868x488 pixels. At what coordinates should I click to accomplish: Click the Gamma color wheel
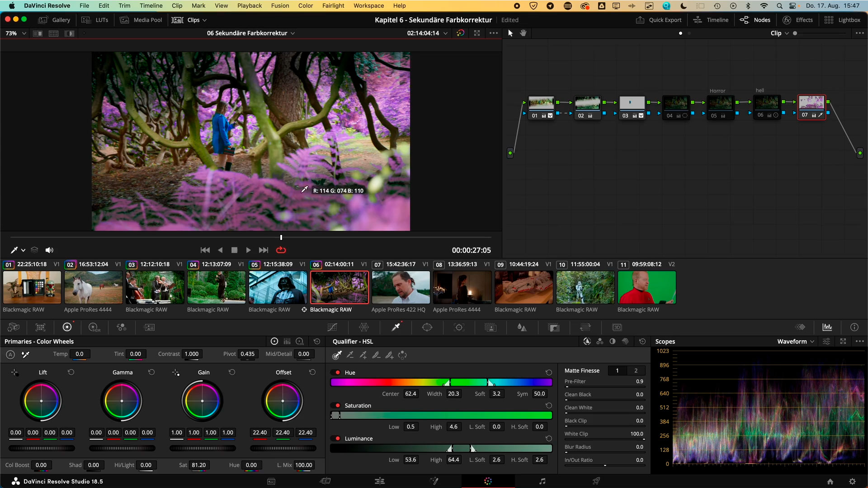[122, 401]
